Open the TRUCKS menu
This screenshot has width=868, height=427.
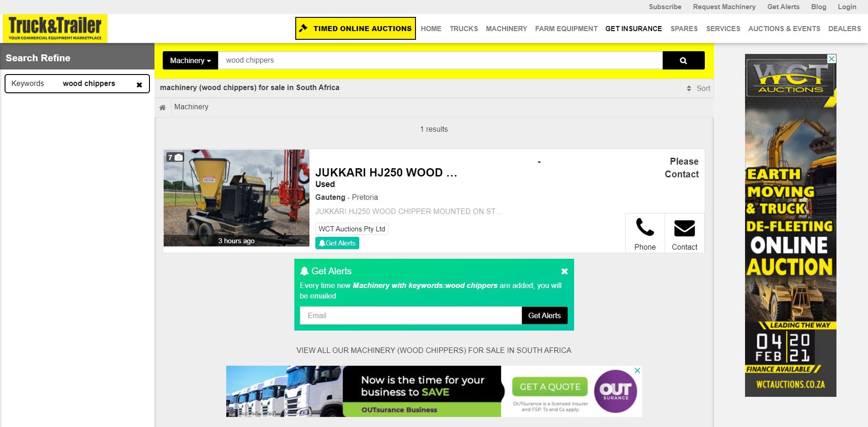coord(463,28)
